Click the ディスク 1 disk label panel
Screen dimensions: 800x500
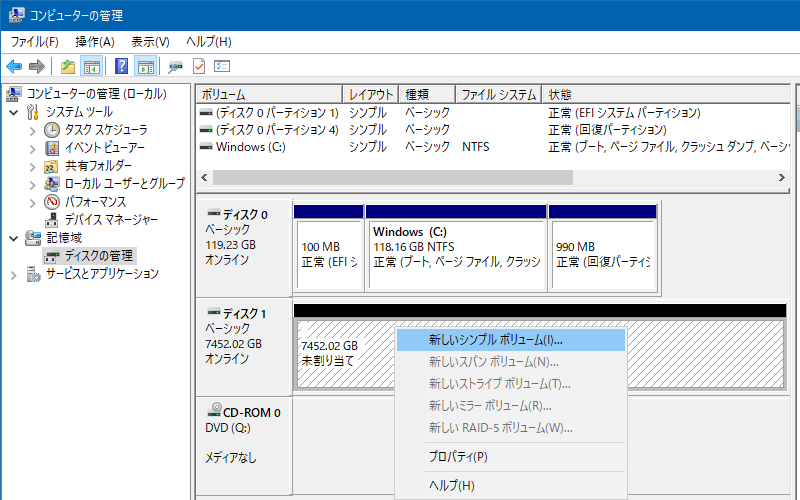[x=244, y=346]
